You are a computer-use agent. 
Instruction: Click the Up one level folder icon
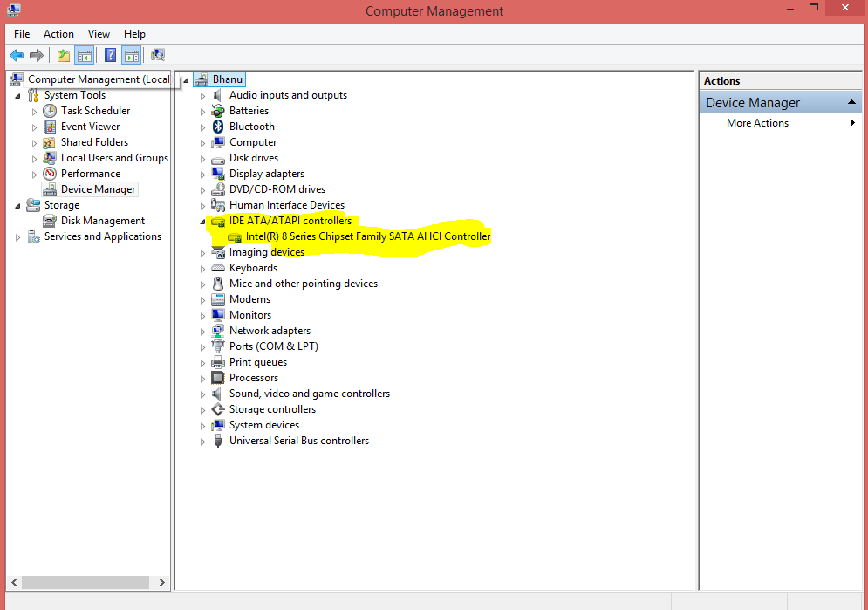[x=64, y=55]
